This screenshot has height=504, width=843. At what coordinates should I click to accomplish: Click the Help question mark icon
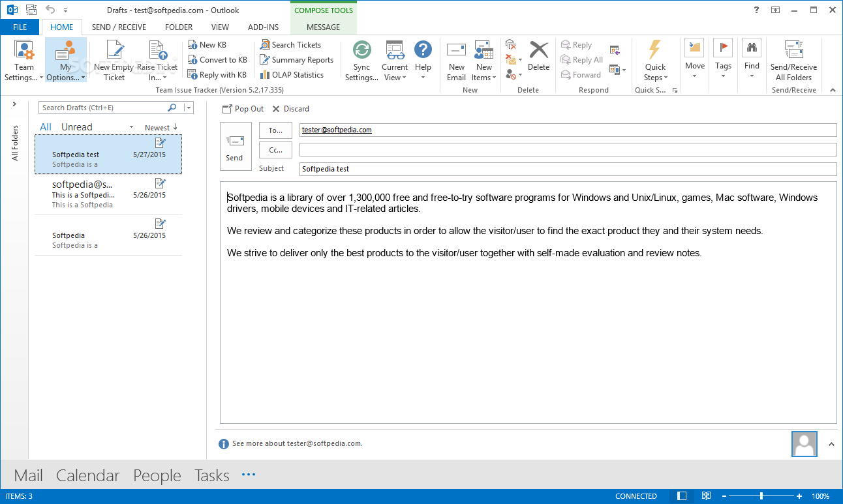point(423,50)
